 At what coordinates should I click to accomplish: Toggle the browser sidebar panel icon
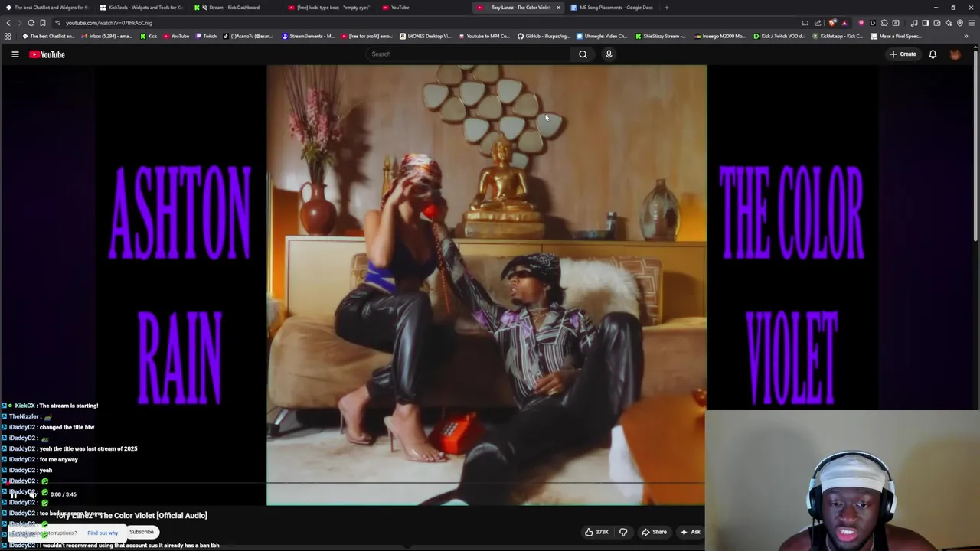[x=925, y=23]
